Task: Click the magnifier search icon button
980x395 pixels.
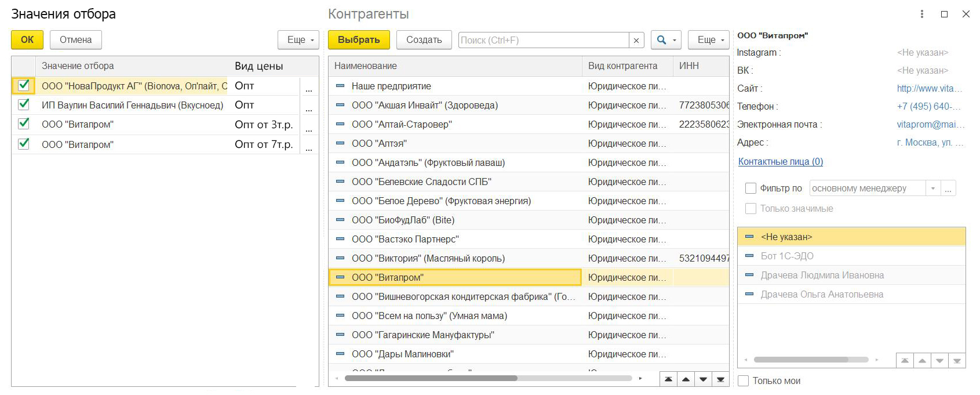Action: pos(661,40)
